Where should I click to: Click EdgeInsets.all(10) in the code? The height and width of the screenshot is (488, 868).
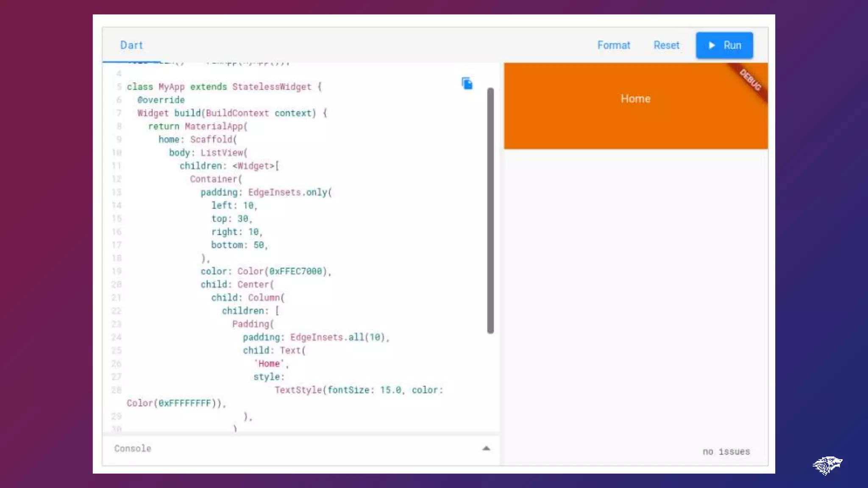tap(338, 337)
